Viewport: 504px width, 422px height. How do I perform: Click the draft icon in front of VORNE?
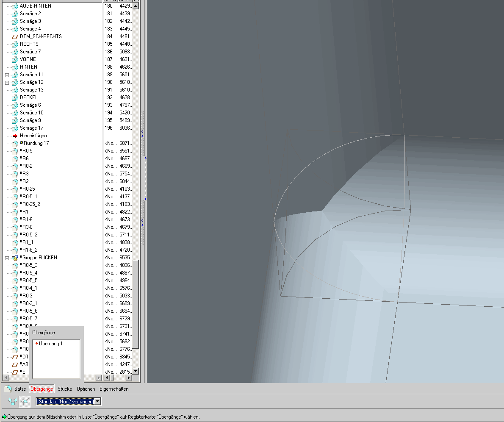click(15, 59)
